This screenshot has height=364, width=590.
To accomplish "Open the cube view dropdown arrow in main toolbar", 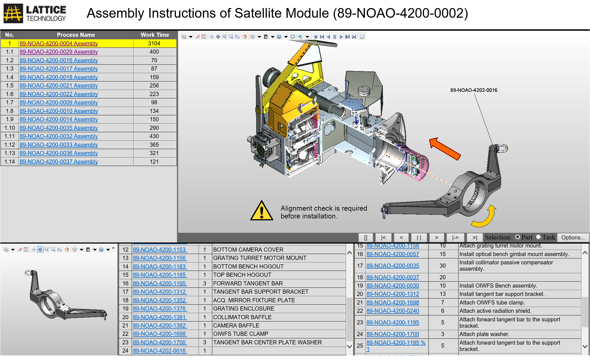I will point(259,37).
